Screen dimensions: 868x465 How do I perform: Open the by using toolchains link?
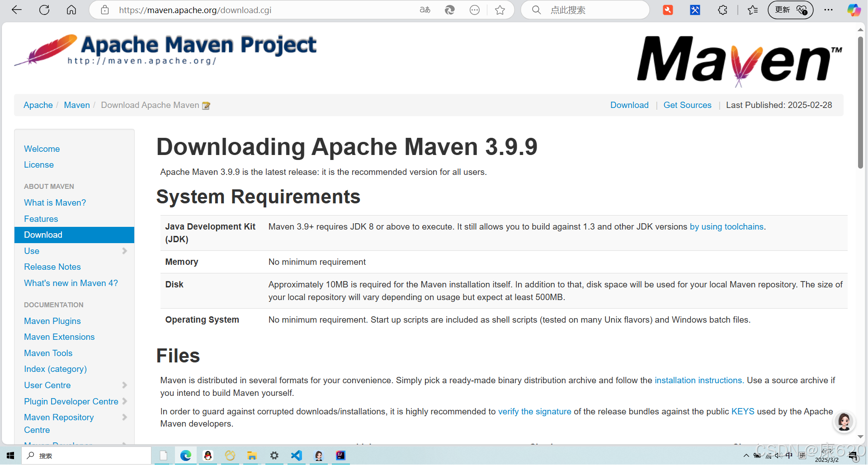tap(726, 226)
